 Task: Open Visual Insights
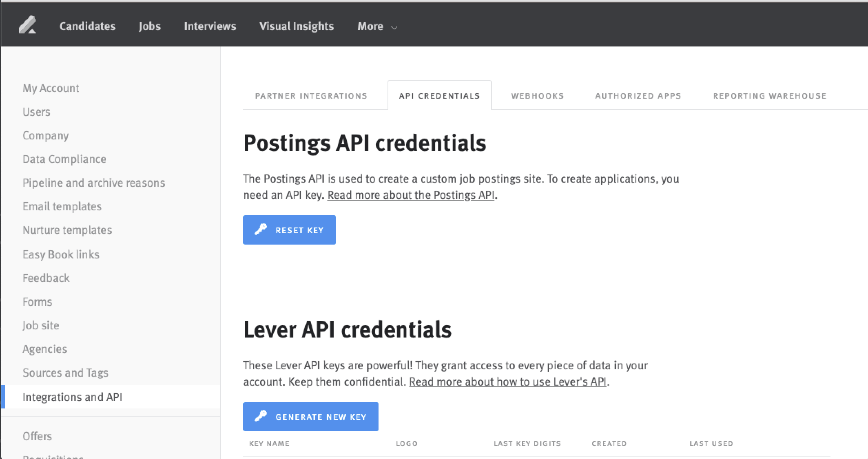click(297, 26)
